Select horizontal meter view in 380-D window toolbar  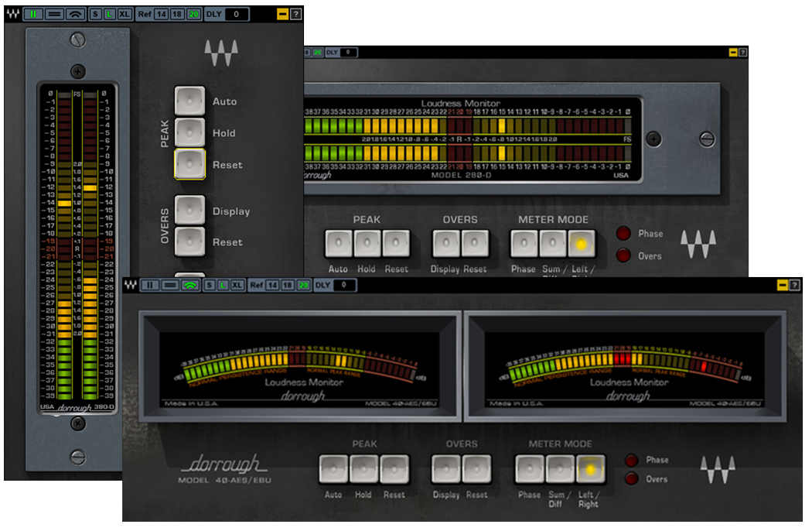(x=54, y=14)
